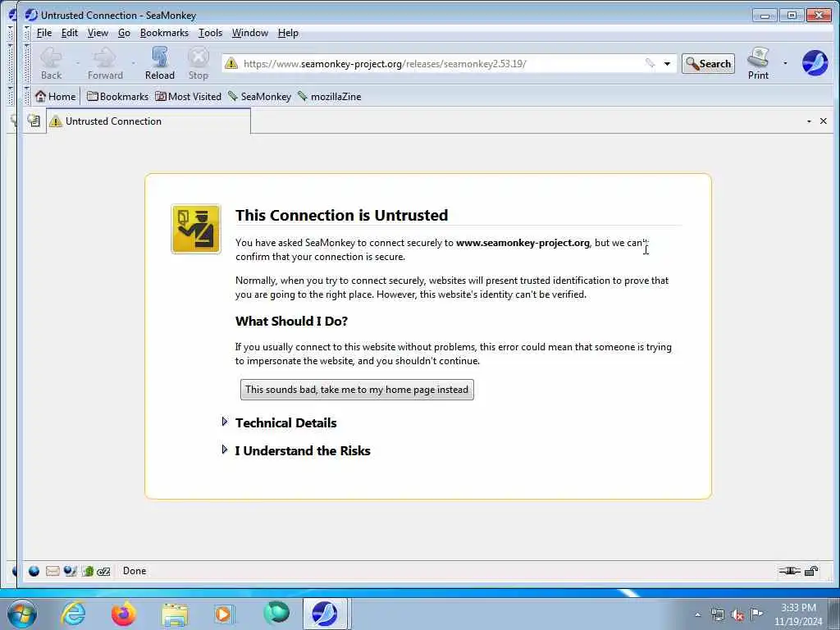Open Mail & Newsgroups envelope icon
Image resolution: width=840 pixels, height=630 pixels.
pos(52,571)
